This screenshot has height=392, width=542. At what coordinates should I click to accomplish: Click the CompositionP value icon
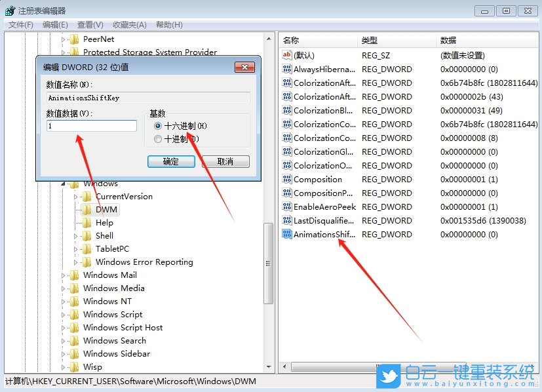286,193
